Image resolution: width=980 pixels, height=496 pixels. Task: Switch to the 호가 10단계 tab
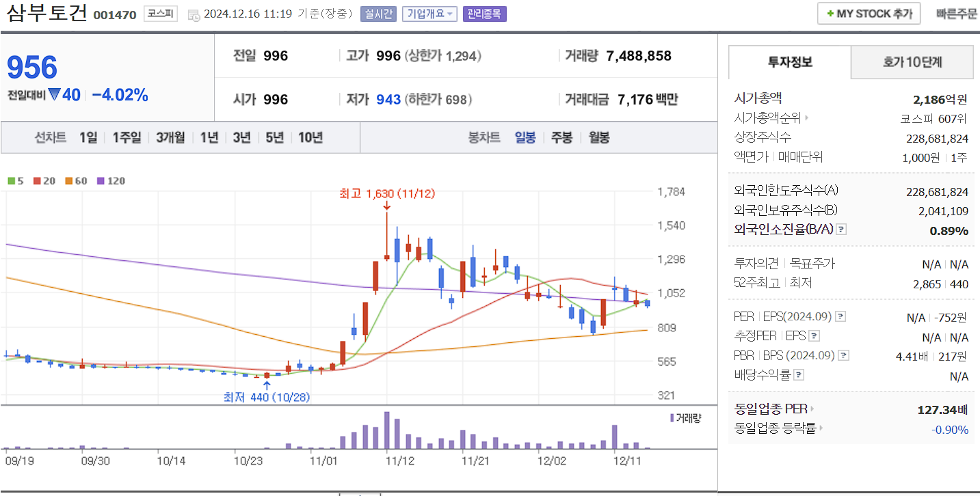pyautogui.click(x=912, y=62)
